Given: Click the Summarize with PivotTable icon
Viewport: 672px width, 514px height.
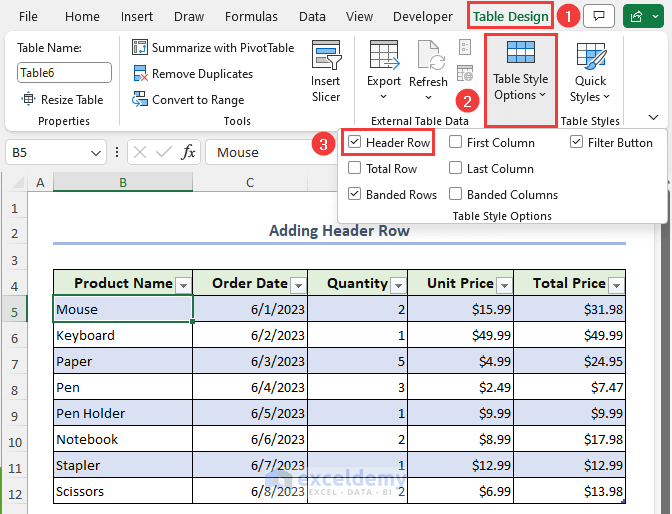Looking at the screenshot, I should click(x=140, y=47).
